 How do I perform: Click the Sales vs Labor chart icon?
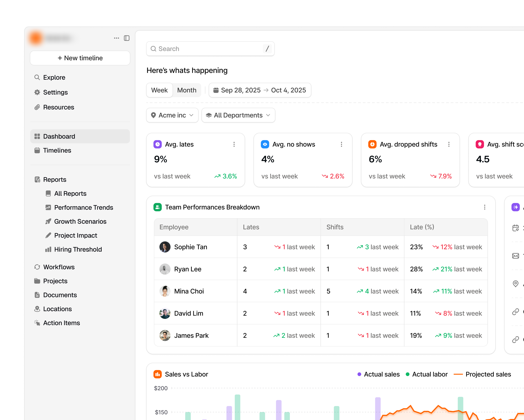[158, 374]
